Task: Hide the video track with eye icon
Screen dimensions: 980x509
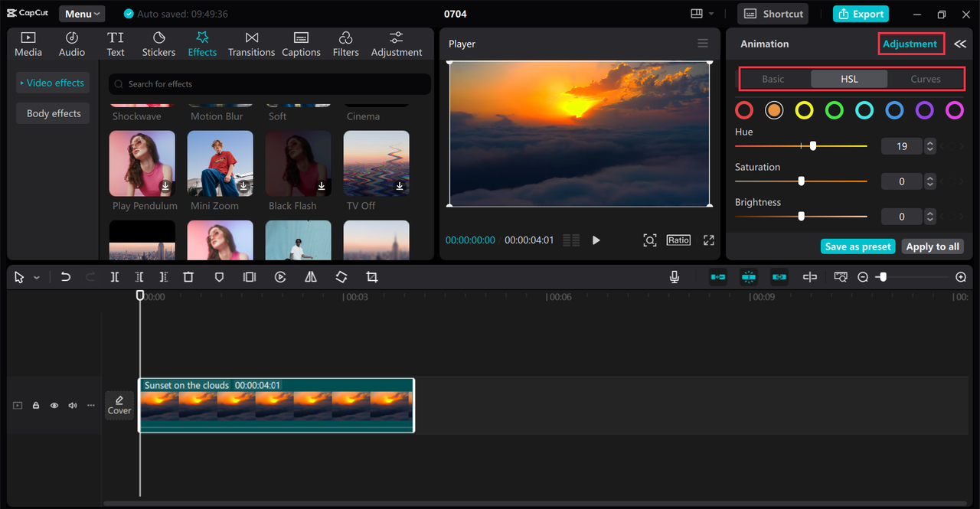Action: (54, 406)
